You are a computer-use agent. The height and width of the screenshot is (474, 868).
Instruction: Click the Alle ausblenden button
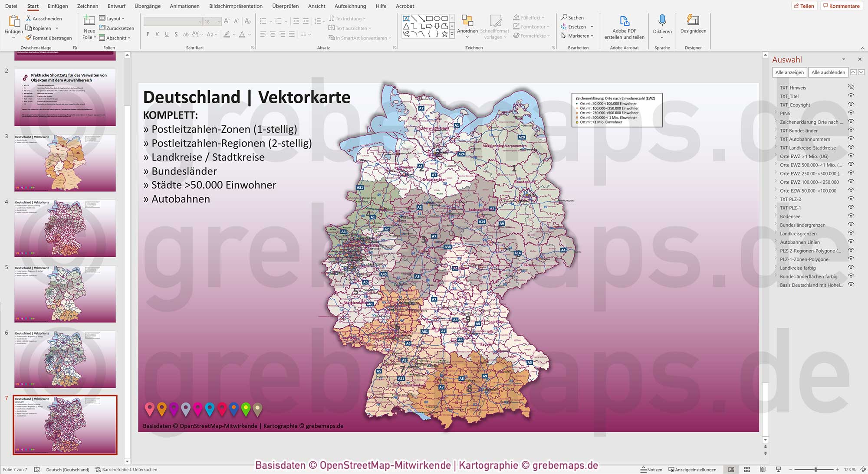(828, 72)
